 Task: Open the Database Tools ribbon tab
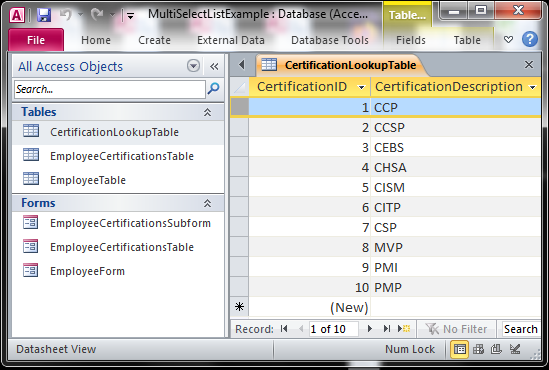point(330,40)
